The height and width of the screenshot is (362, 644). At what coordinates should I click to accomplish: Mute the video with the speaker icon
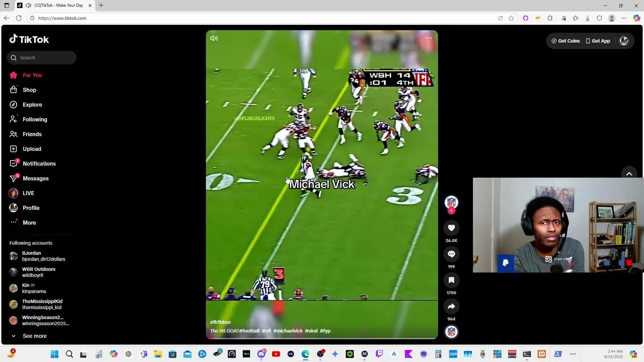click(214, 38)
